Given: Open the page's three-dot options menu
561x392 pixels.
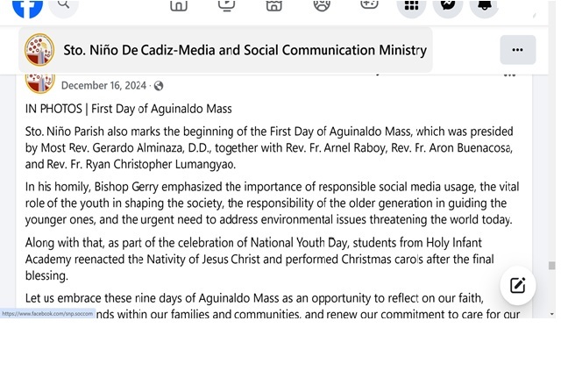Looking at the screenshot, I should click(x=517, y=50).
